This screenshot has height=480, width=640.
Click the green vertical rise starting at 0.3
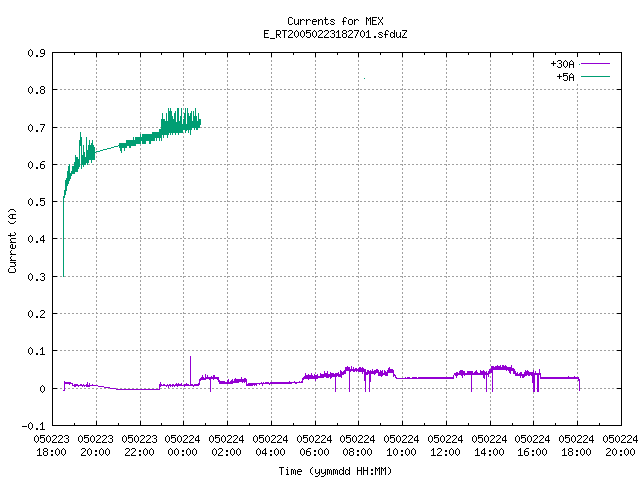pyautogui.click(x=64, y=238)
